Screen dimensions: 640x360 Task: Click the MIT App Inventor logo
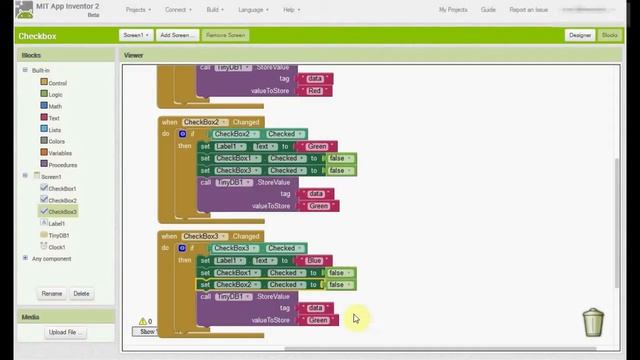point(24,10)
